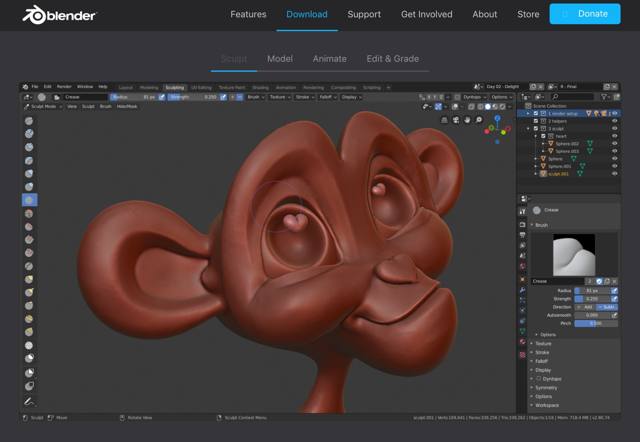
Task: Open the Get Involved link
Action: pos(426,14)
